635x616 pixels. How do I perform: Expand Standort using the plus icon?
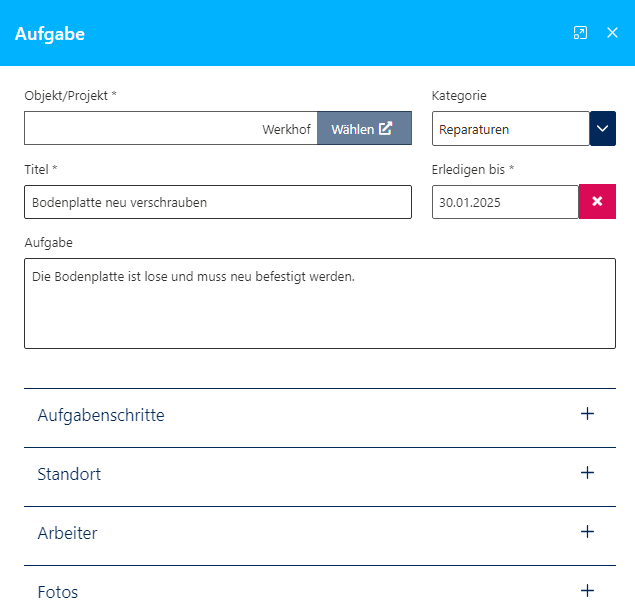coord(587,473)
